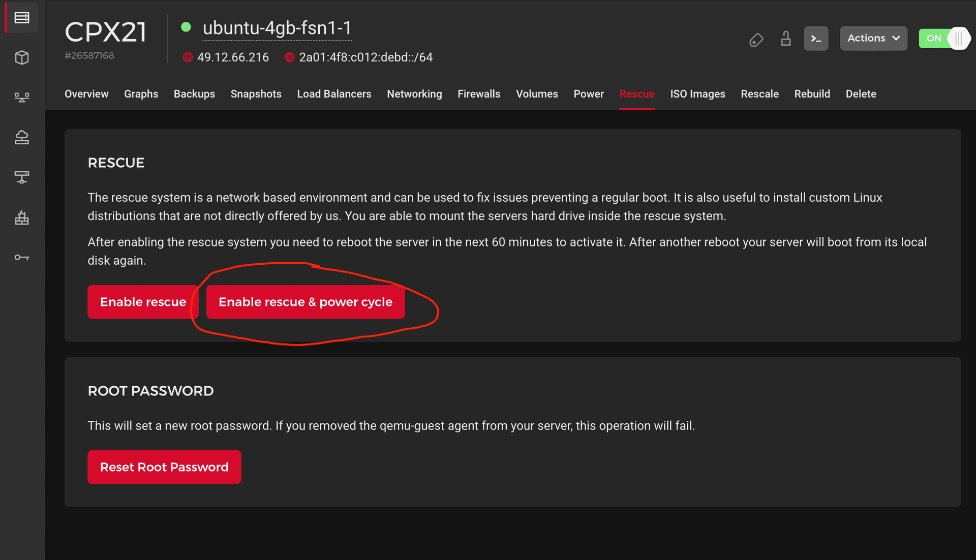976x560 pixels.
Task: Click the Rescue tab in navigation
Action: pos(637,94)
